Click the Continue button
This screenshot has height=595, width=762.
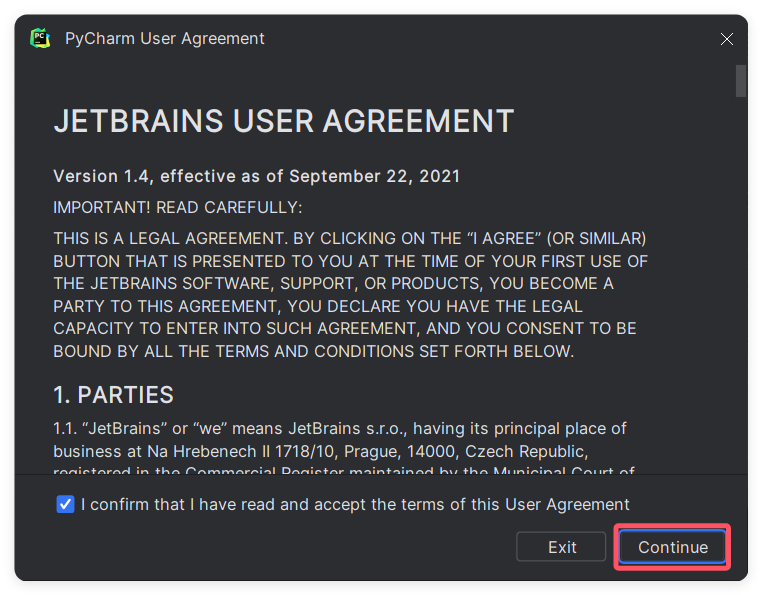coord(673,547)
